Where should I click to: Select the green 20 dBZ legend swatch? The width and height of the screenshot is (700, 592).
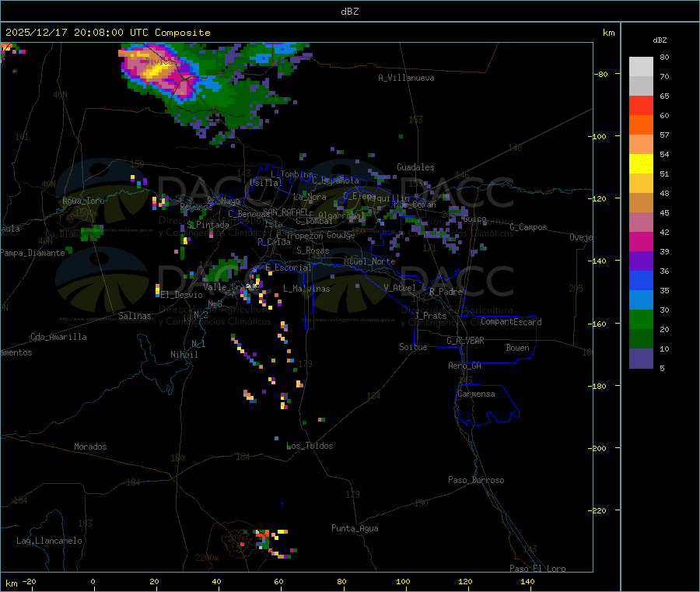tap(641, 319)
